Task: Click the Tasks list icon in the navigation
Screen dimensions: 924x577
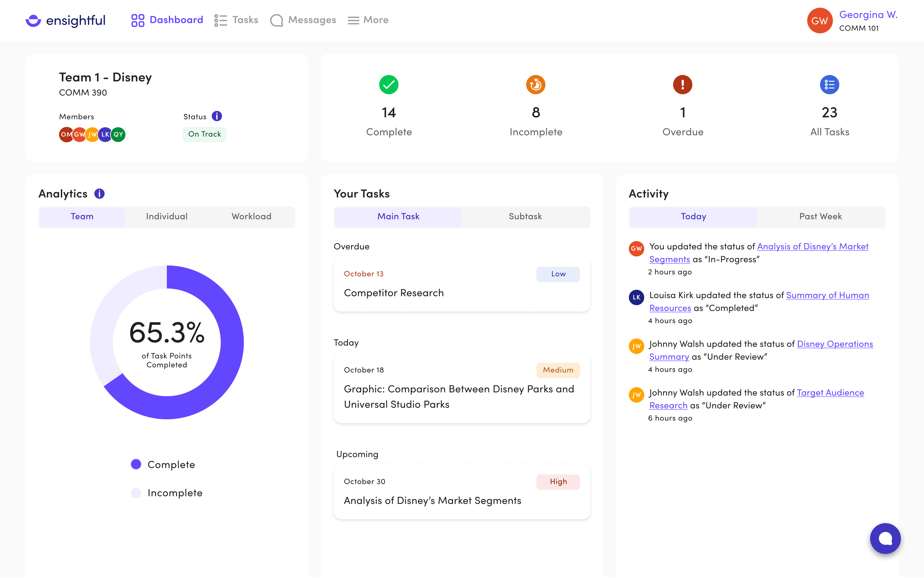Action: point(221,20)
